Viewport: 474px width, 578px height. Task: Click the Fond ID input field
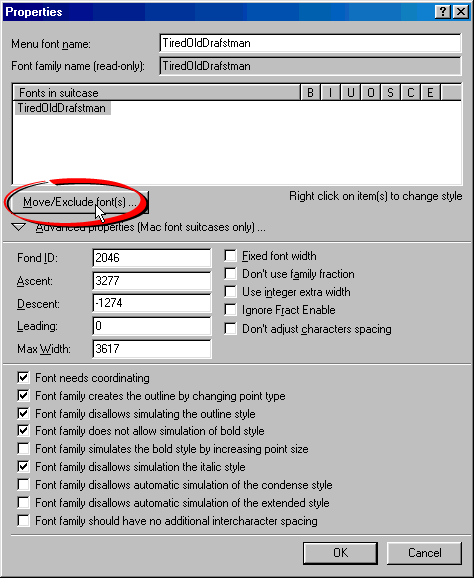click(x=151, y=258)
